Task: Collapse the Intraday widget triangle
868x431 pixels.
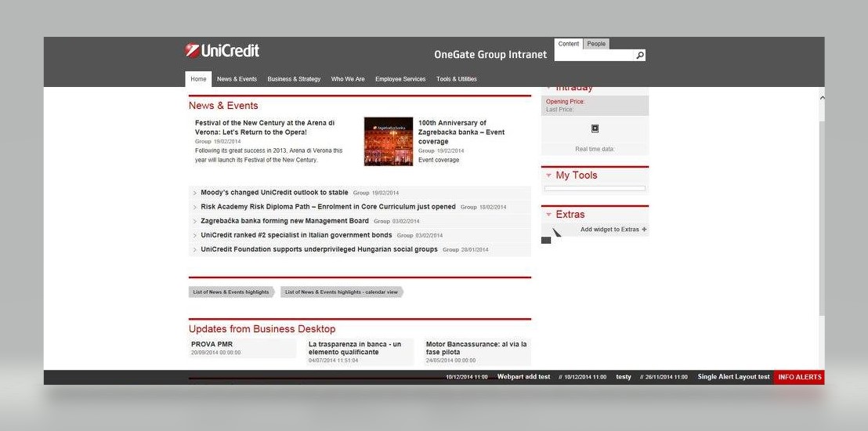Action: 548,88
